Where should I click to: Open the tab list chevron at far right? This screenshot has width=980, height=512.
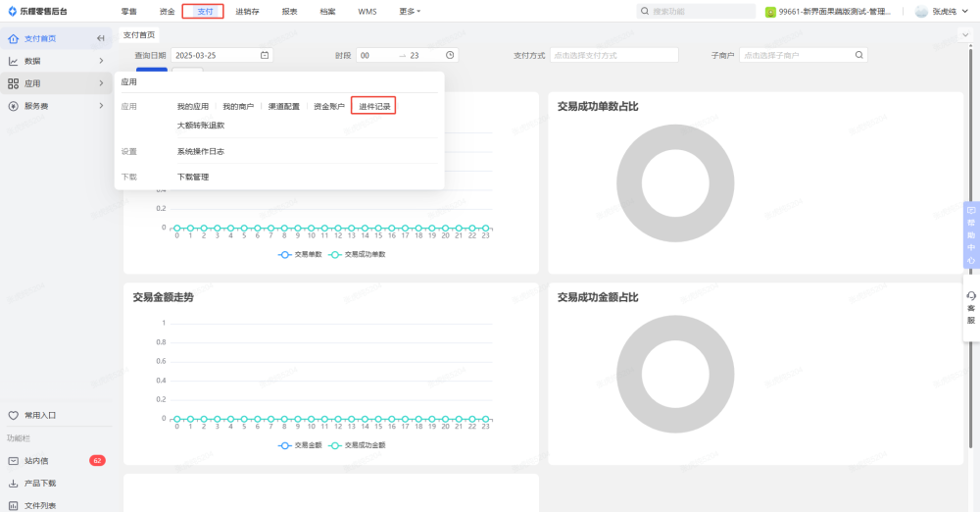tap(965, 35)
